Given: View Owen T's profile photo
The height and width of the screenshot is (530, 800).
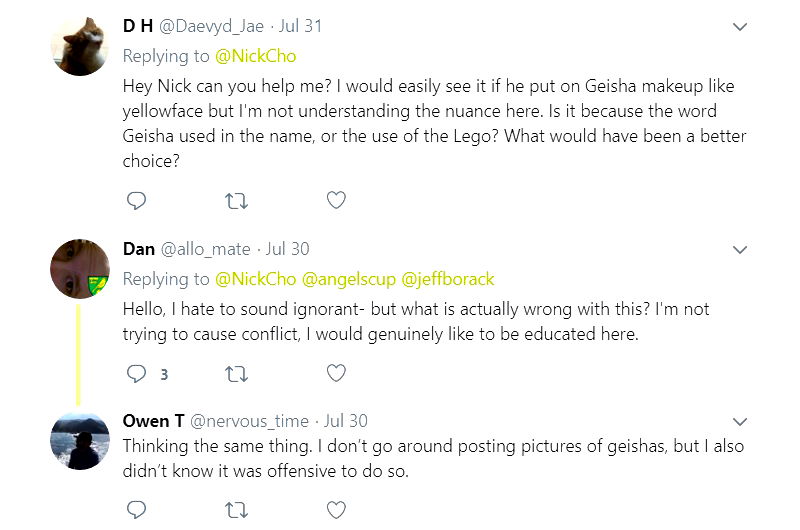Looking at the screenshot, I should click(79, 440).
